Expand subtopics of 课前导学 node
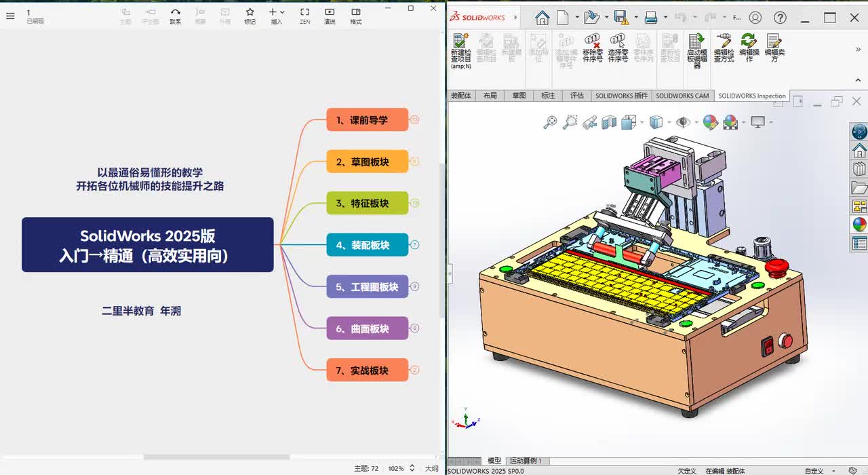 coord(415,120)
